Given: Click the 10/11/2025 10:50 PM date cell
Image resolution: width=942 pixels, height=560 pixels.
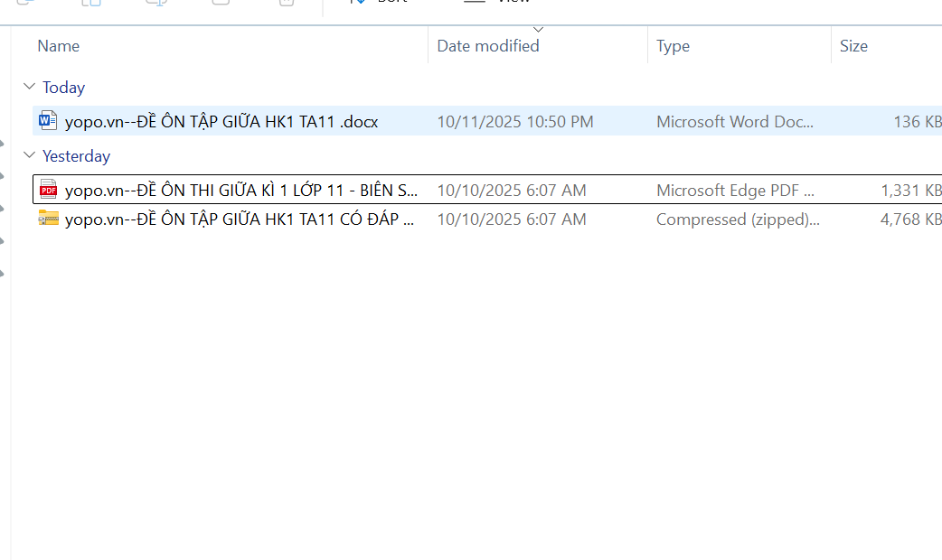Looking at the screenshot, I should tap(515, 122).
